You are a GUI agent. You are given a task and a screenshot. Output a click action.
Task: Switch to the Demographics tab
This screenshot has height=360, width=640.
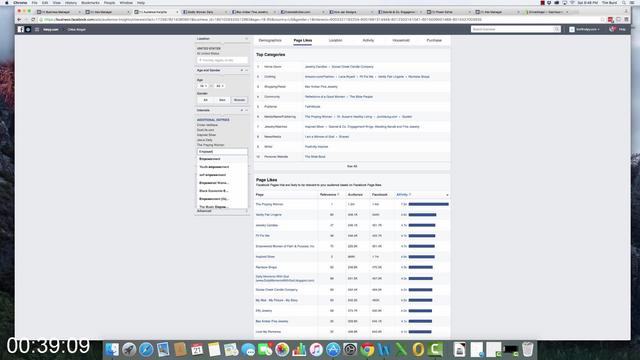pyautogui.click(x=270, y=40)
